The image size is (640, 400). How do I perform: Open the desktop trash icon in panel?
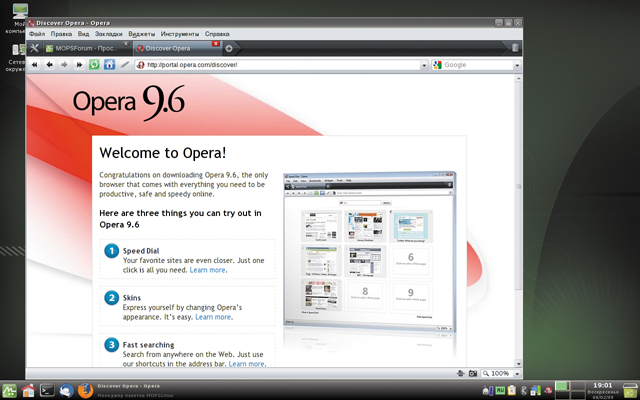(631, 390)
